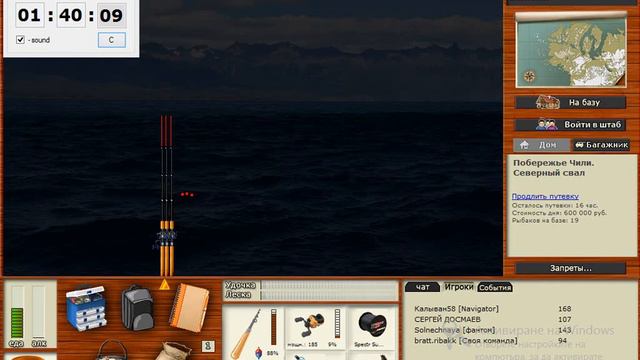
Task: Click the score 168 in players list
Action: click(564, 309)
